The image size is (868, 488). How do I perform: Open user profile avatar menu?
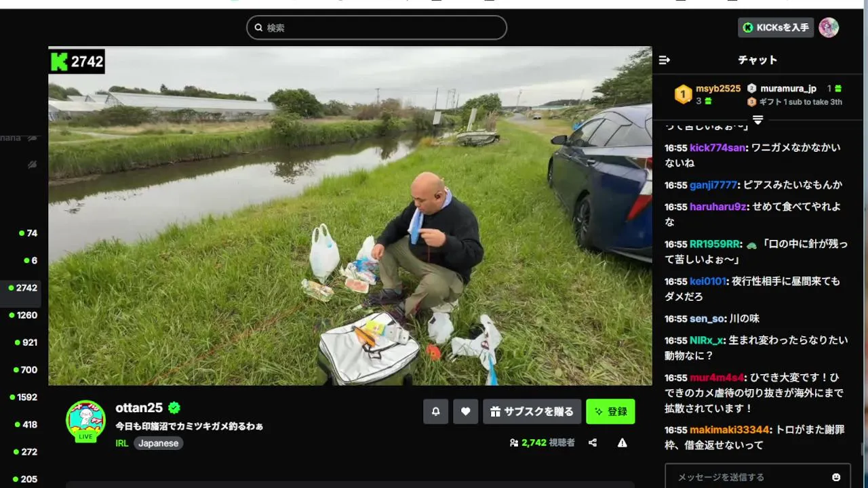[x=829, y=28]
